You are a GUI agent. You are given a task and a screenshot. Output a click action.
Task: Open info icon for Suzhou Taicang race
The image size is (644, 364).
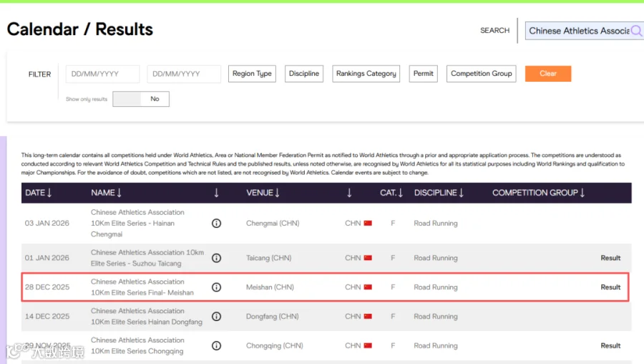[x=216, y=258]
